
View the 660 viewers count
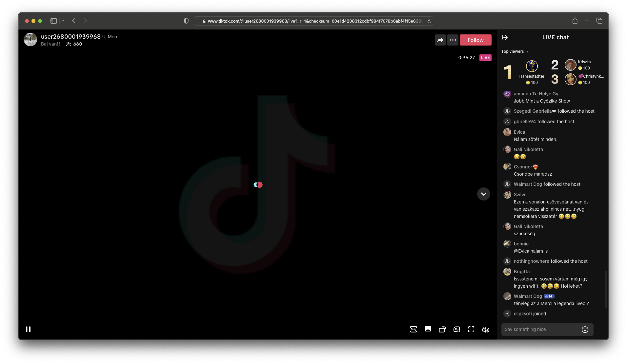(x=74, y=44)
